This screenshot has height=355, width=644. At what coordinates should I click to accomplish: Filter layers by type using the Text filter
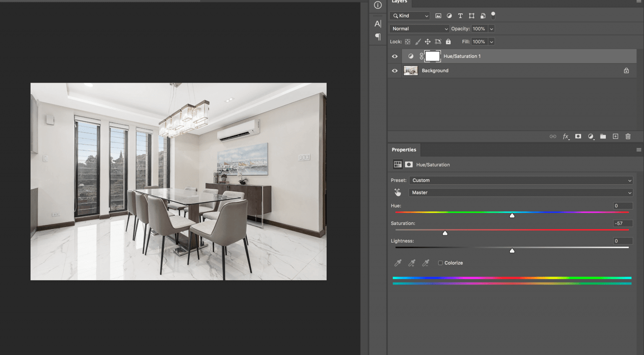click(x=460, y=16)
